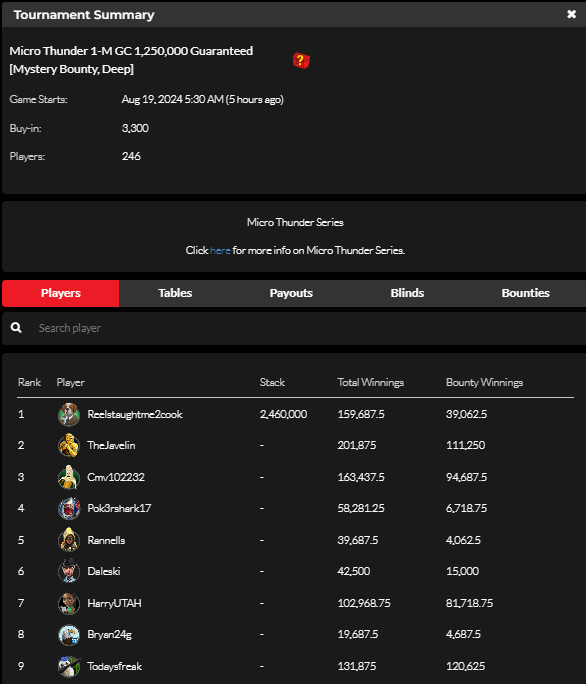Click the search magnifier icon
The width and height of the screenshot is (586, 684).
pyautogui.click(x=16, y=328)
